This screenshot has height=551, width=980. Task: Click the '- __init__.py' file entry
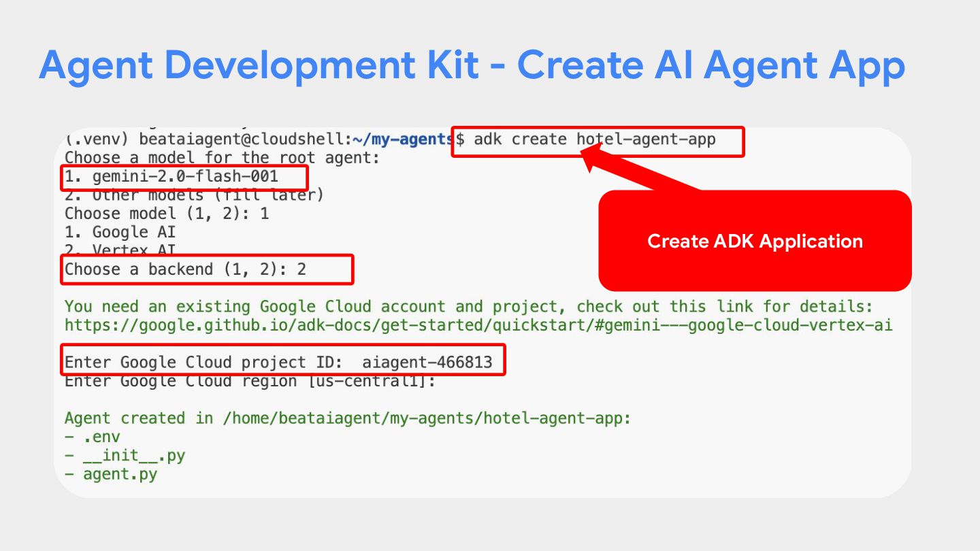[125, 455]
